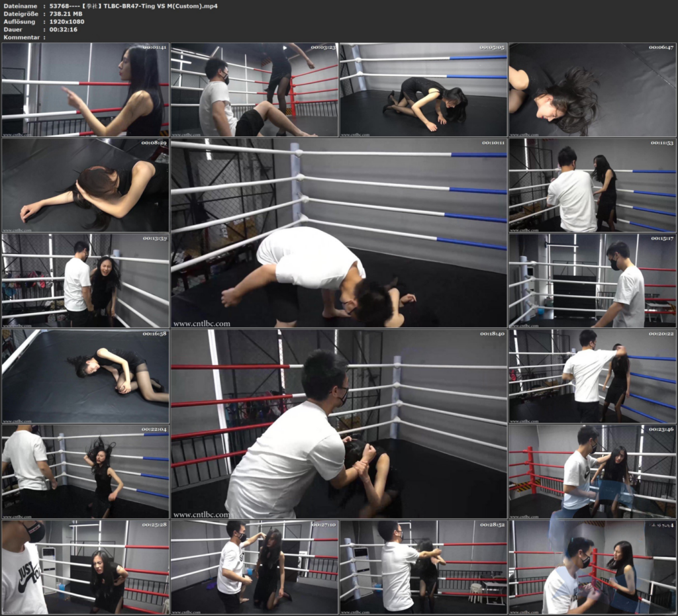Pick the frame stamped 00:27:10
This screenshot has height=616, width=678.
click(254, 567)
